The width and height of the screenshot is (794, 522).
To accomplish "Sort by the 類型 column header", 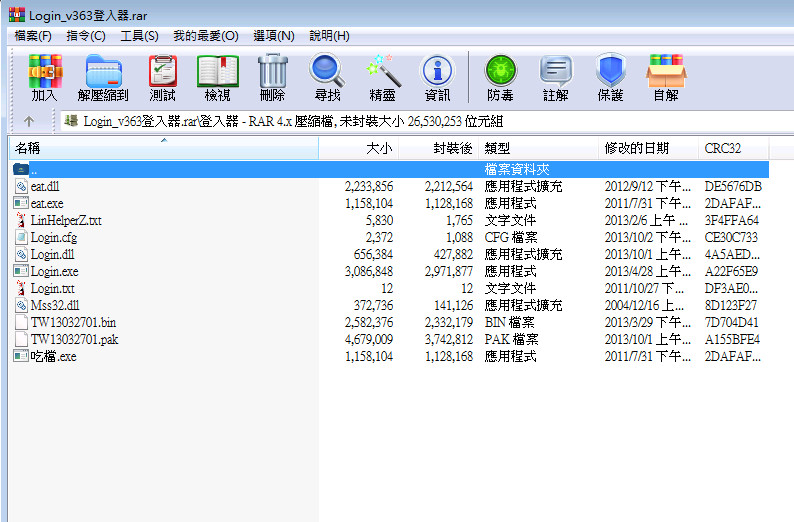I will click(538, 148).
